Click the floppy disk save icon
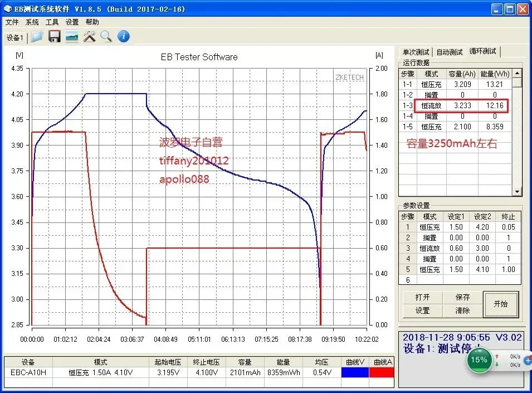 (54, 36)
